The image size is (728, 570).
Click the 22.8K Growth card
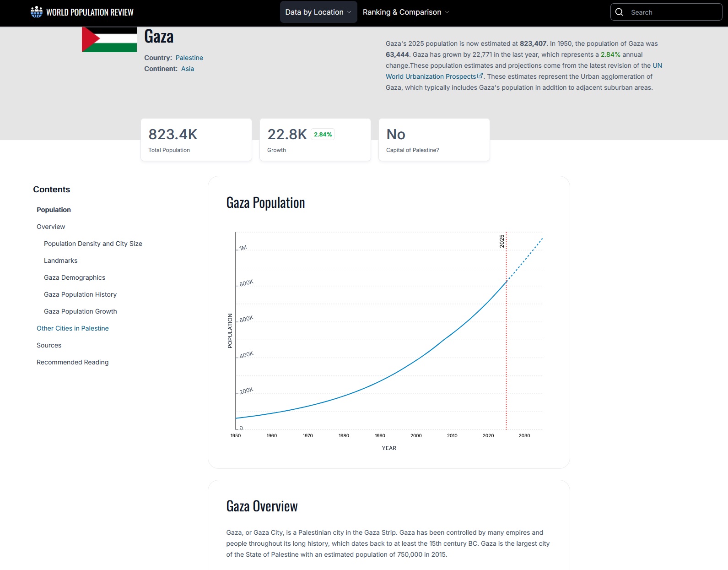pos(315,140)
